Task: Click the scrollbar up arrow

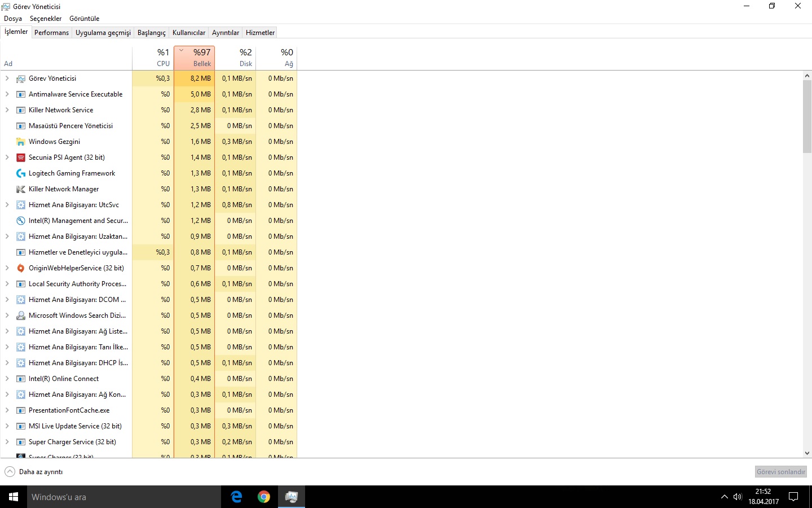Action: point(807,76)
